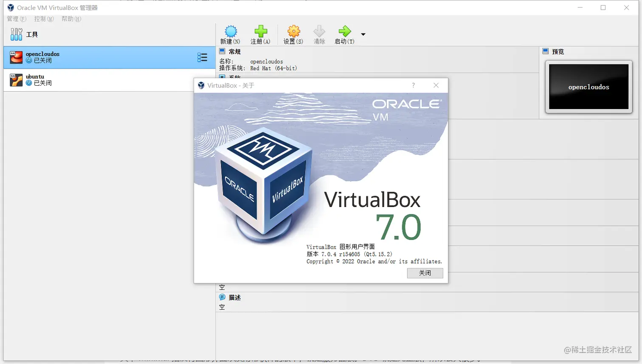Open the 帮助(H) menu

71,19
